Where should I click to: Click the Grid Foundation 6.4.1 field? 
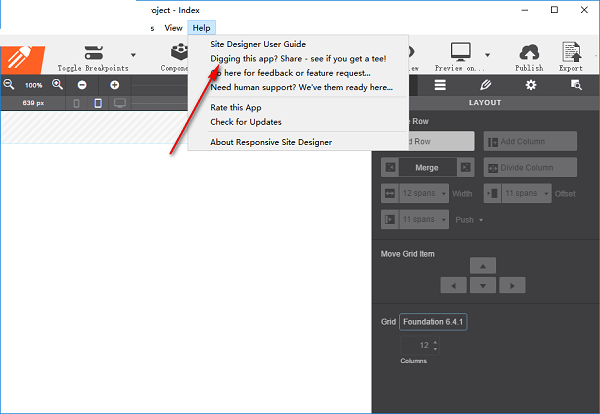click(x=434, y=322)
